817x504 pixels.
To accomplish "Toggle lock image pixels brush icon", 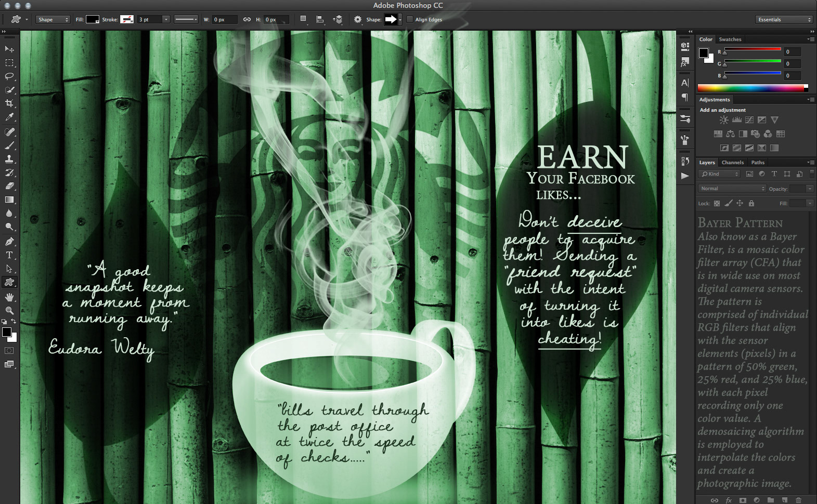I will click(728, 203).
